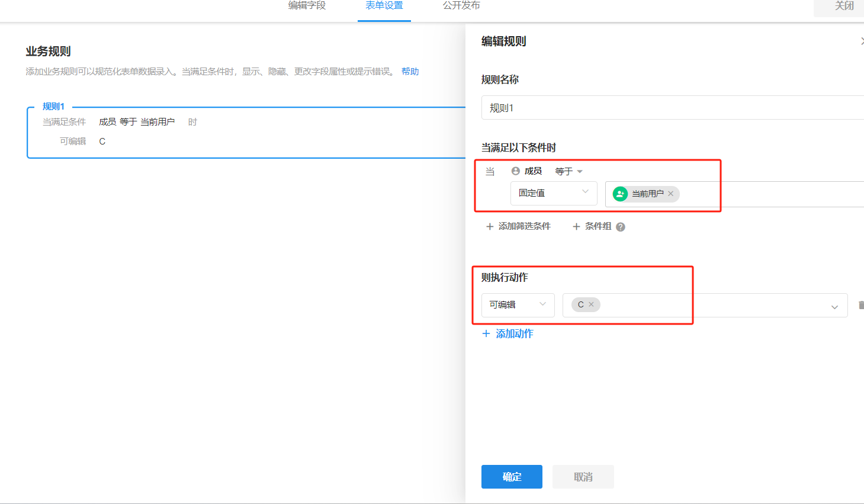Expand the action fields selector chevron
Screen dimensions: 864x504
click(834, 307)
